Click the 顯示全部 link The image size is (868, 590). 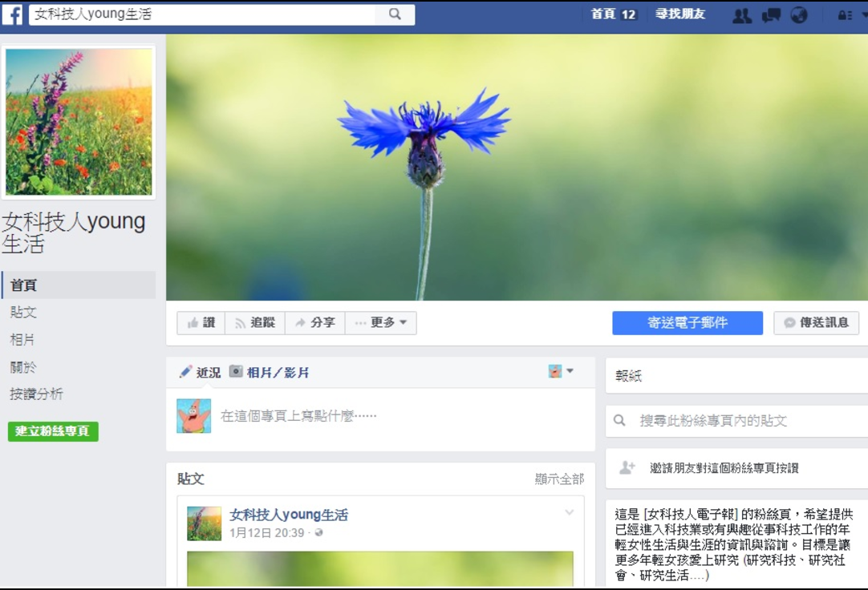coord(559,479)
